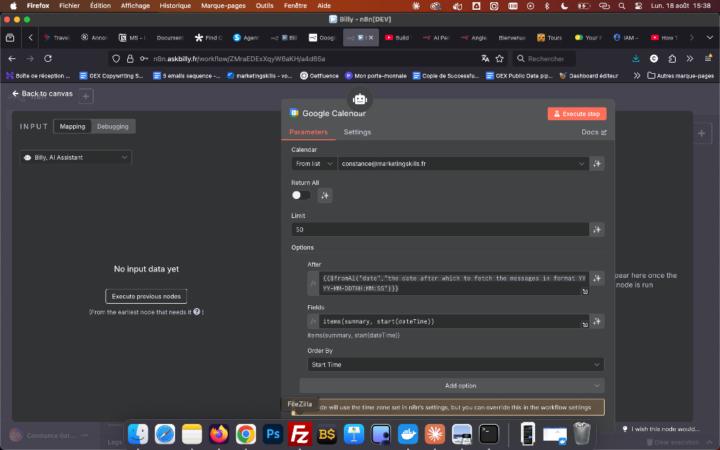This screenshot has width=720, height=450.
Task: Open the From list mode dropdown
Action: [x=314, y=163]
